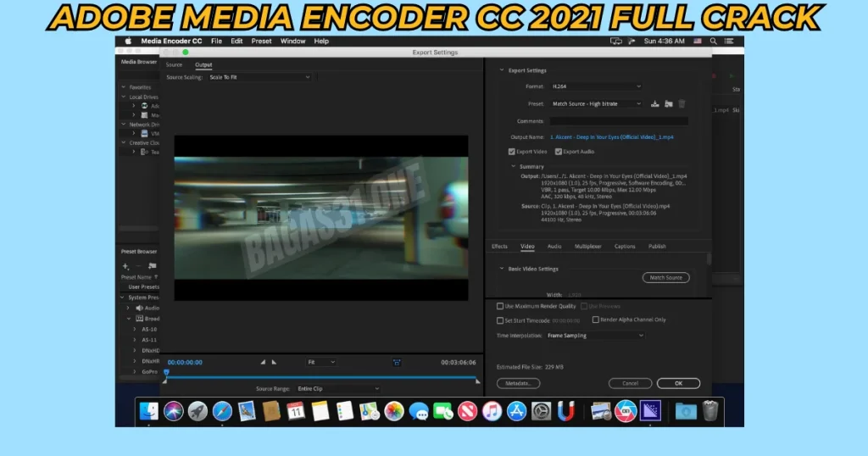The image size is (868, 456).
Task: Open Time Interpolation Frame Sampling dropdown
Action: pyautogui.click(x=595, y=336)
